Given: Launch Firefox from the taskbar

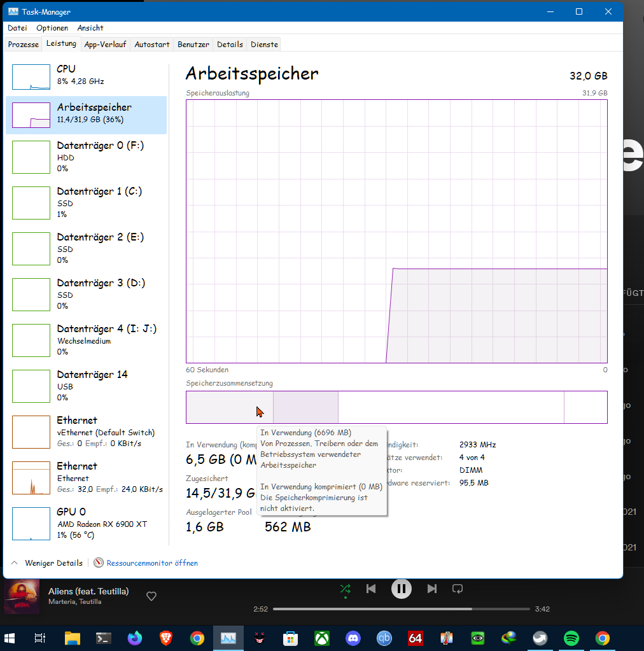Looking at the screenshot, I should point(134,638).
